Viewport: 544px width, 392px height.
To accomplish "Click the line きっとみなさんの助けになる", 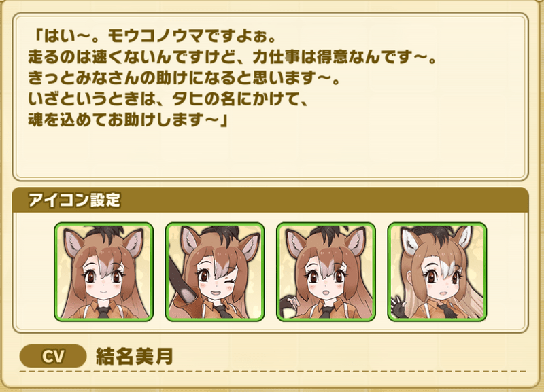I will [x=184, y=78].
